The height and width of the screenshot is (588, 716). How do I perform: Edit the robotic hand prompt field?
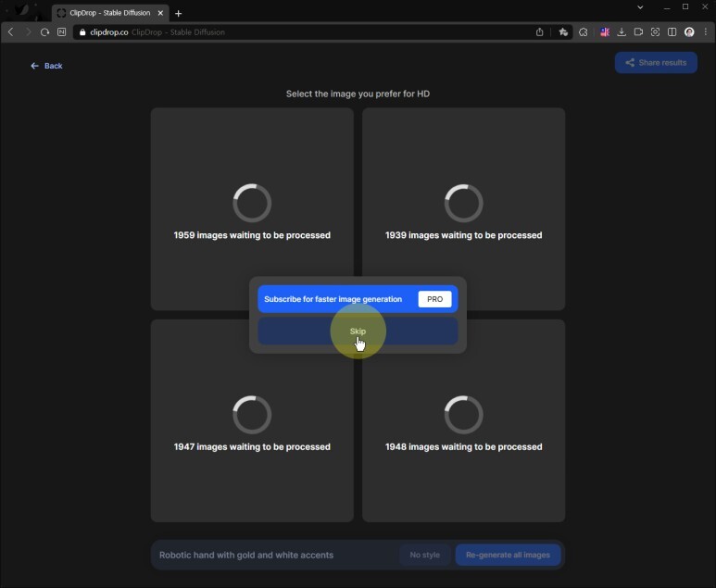click(276, 556)
